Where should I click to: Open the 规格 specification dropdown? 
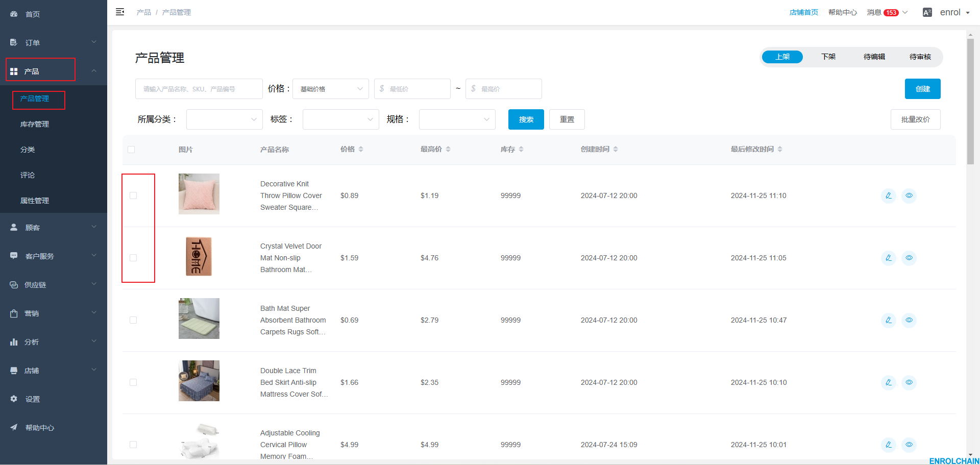point(457,119)
